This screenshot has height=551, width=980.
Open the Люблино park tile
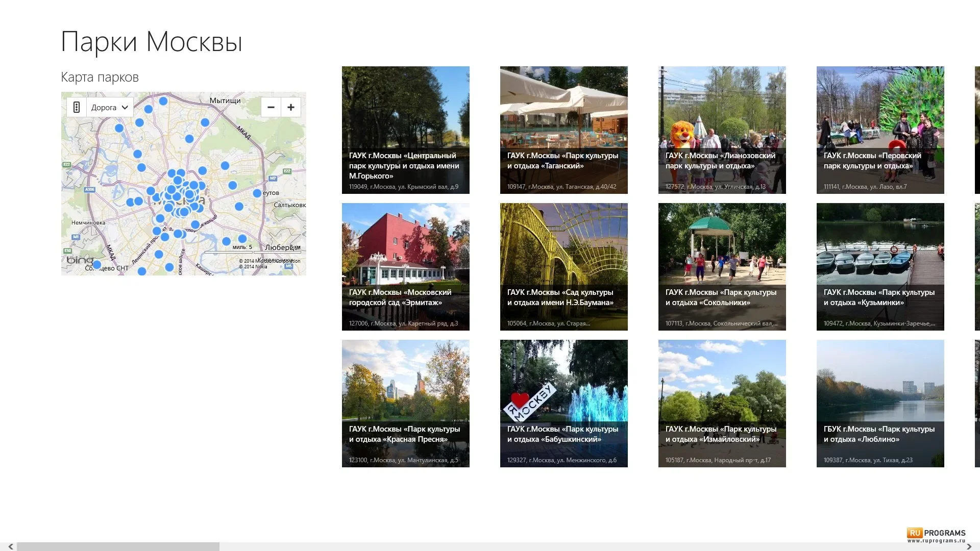tap(880, 404)
